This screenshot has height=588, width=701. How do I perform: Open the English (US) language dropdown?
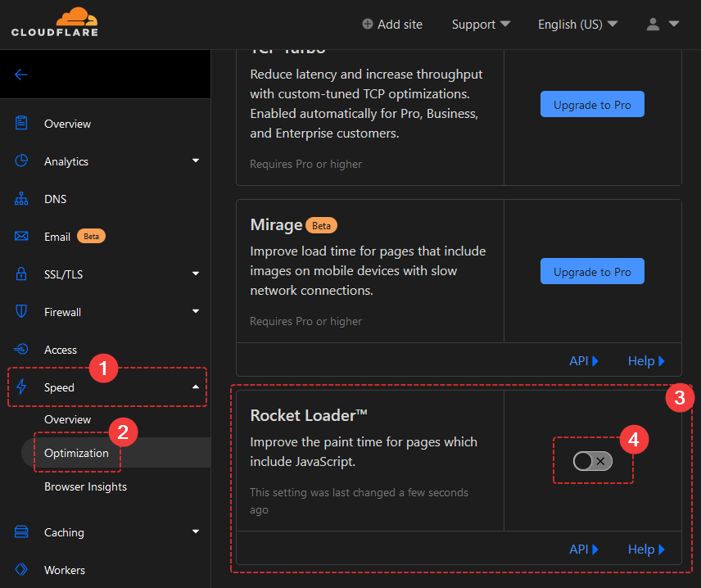coord(577,24)
